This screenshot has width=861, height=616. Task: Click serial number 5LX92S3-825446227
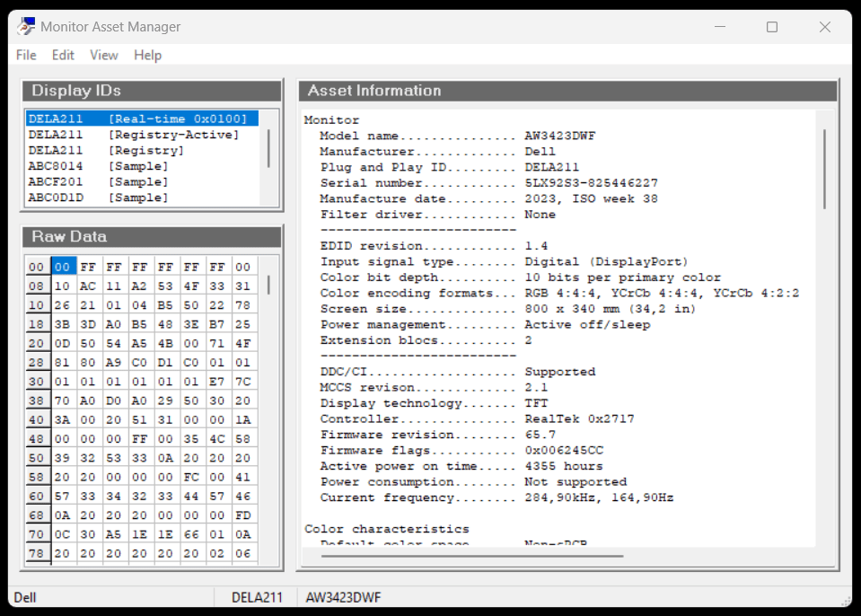pos(591,183)
